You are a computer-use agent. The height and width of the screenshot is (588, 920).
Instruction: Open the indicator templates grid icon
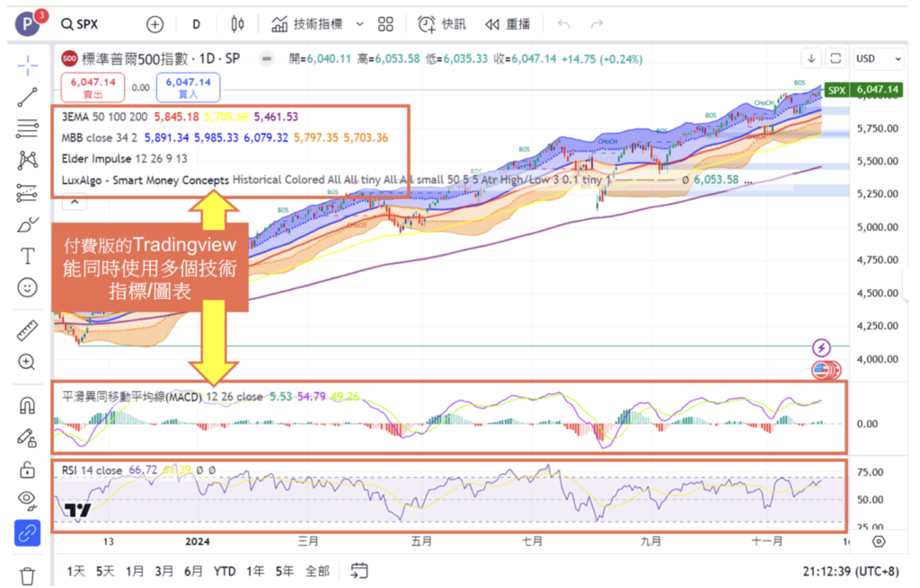(385, 24)
